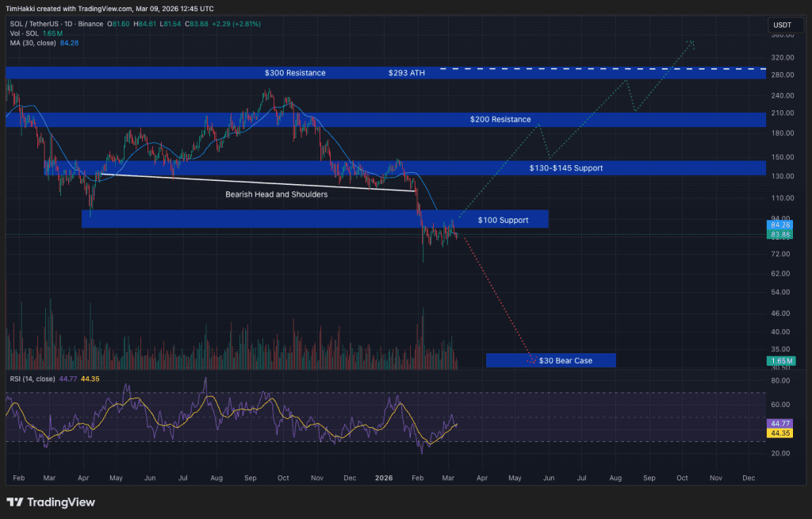Click the $130-$145 Support label

click(x=565, y=168)
